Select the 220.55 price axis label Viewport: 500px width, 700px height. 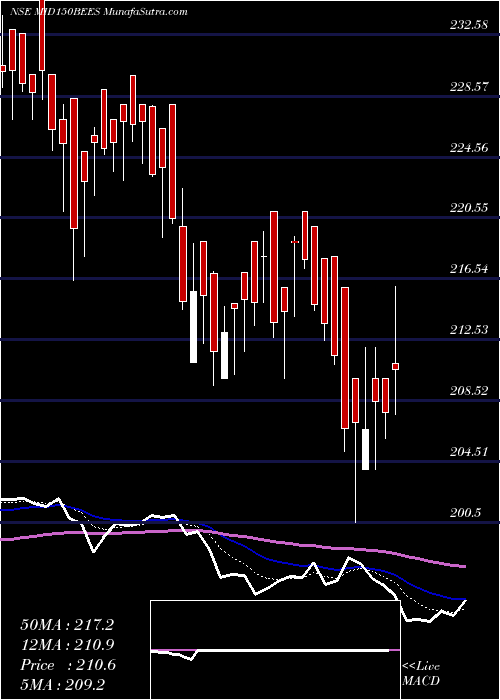468,208
